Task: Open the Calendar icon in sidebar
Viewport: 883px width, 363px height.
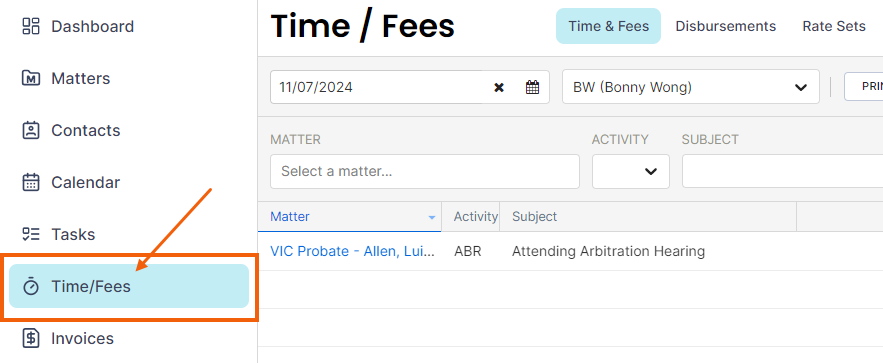Action: [x=30, y=182]
